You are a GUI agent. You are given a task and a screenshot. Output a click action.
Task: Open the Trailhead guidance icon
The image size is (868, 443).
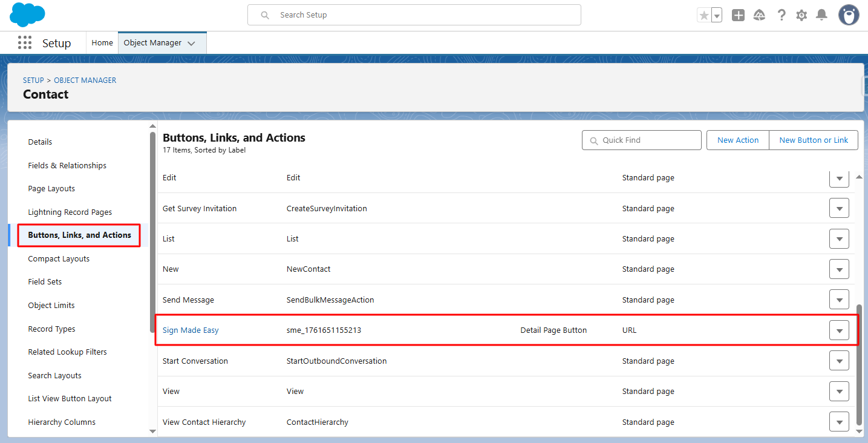pyautogui.click(x=759, y=16)
